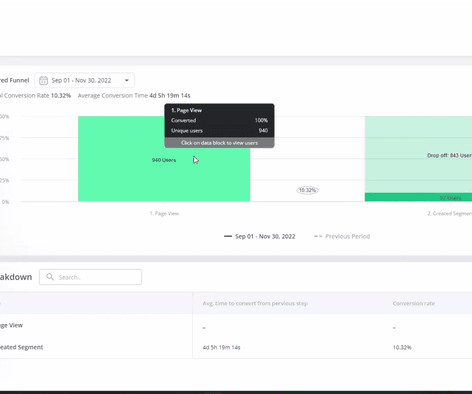Image resolution: width=472 pixels, height=394 pixels.
Task: Click the dark green 97 Users bar
Action: pyautogui.click(x=418, y=197)
